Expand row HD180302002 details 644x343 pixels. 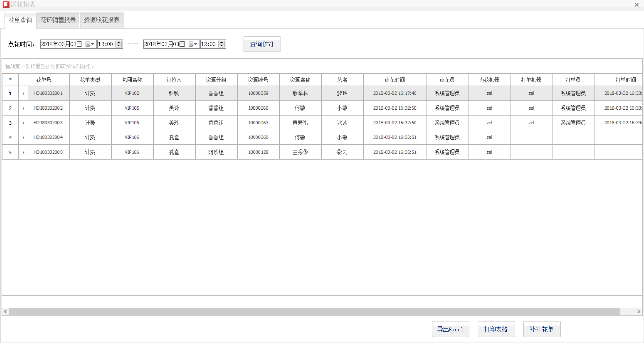pos(23,108)
